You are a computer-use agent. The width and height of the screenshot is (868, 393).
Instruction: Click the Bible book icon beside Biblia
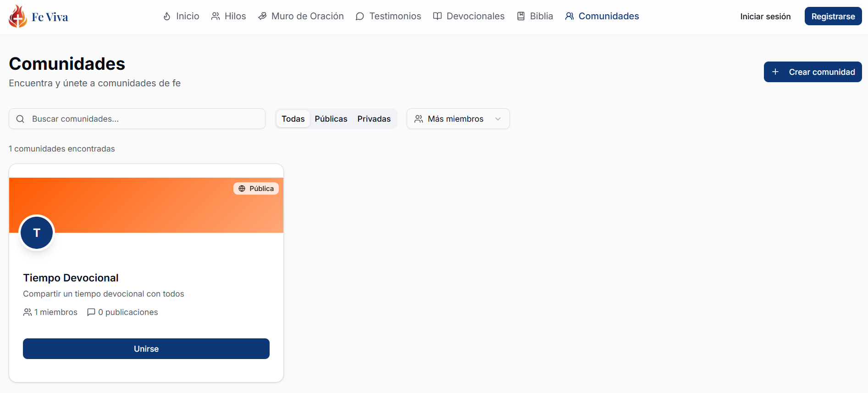pos(521,17)
